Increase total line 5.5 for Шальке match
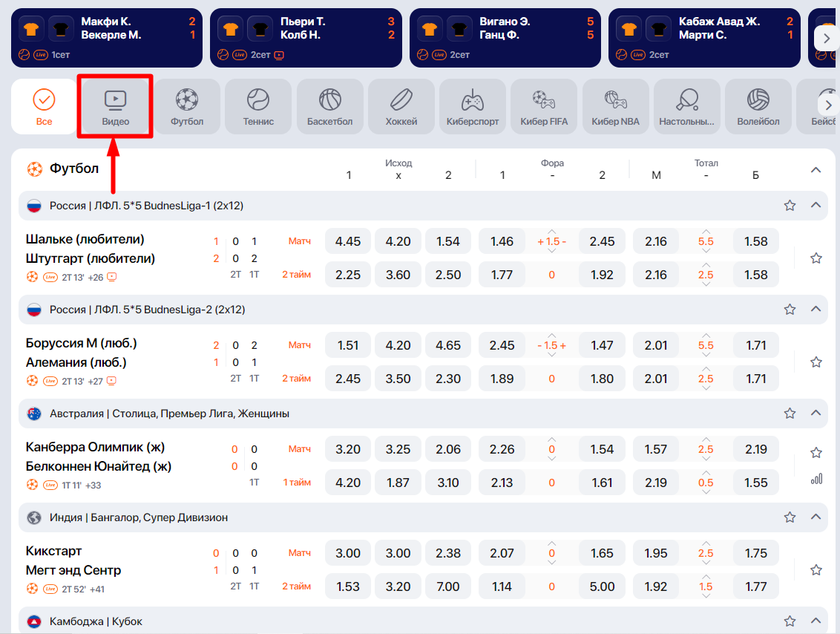The height and width of the screenshot is (634, 840). click(x=706, y=231)
